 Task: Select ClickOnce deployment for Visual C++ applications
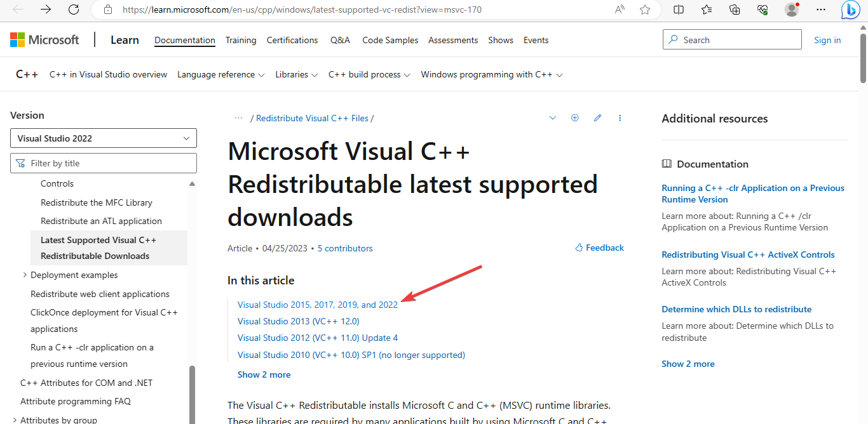pyautogui.click(x=104, y=321)
